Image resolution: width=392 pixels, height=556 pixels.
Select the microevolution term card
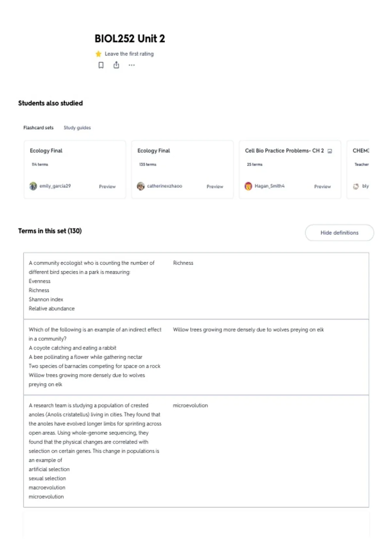(x=196, y=451)
